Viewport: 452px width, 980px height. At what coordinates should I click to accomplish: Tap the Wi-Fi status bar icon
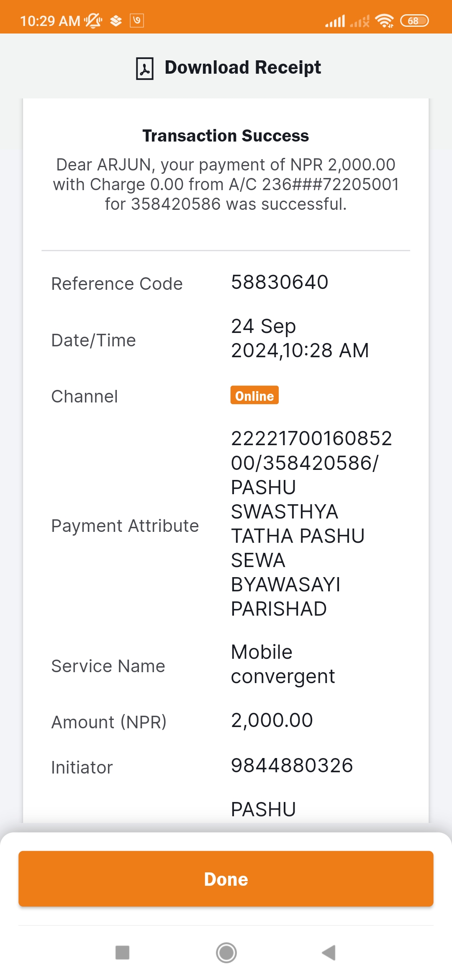coord(384,21)
